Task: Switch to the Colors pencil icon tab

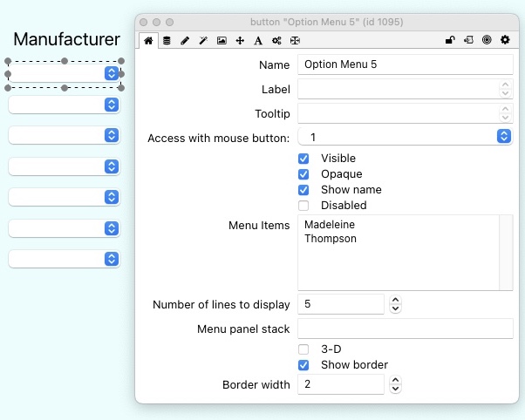Action: 185,40
